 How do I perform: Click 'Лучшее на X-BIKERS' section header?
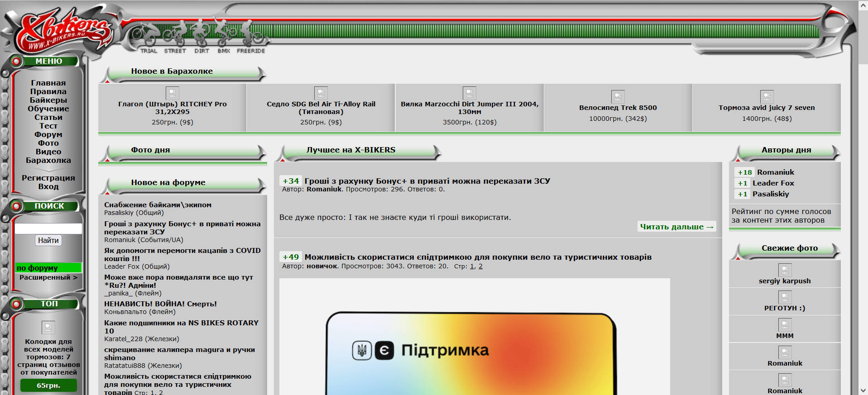click(351, 150)
